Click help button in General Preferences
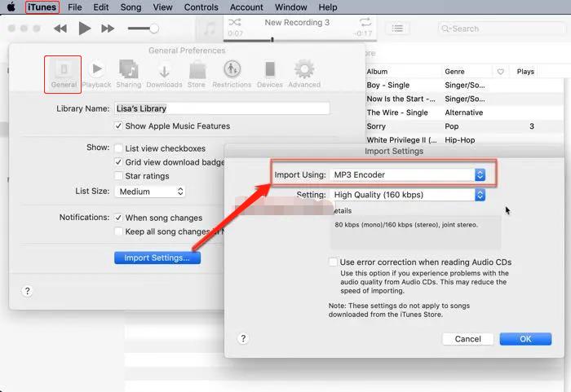The image size is (571, 392). pyautogui.click(x=27, y=291)
